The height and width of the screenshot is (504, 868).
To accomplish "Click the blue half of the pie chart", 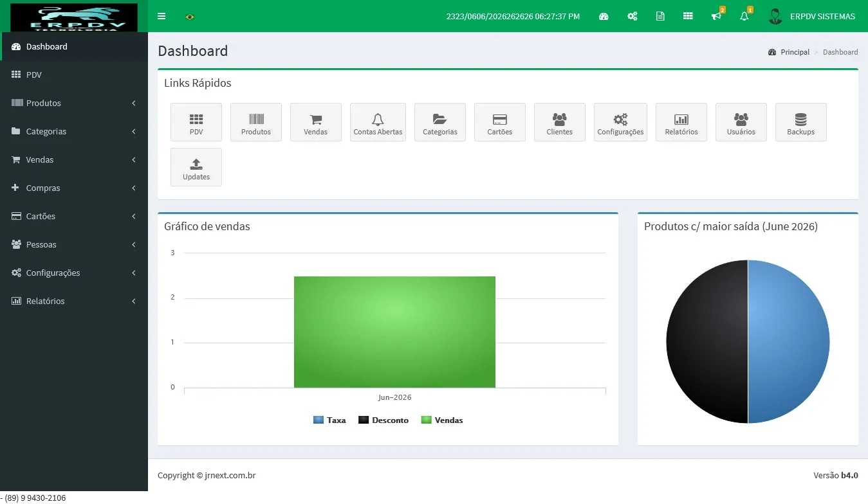I will pos(789,341).
